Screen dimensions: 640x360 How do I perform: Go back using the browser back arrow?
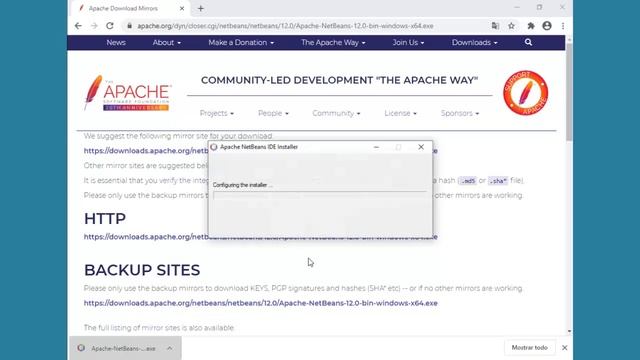pyautogui.click(x=78, y=26)
